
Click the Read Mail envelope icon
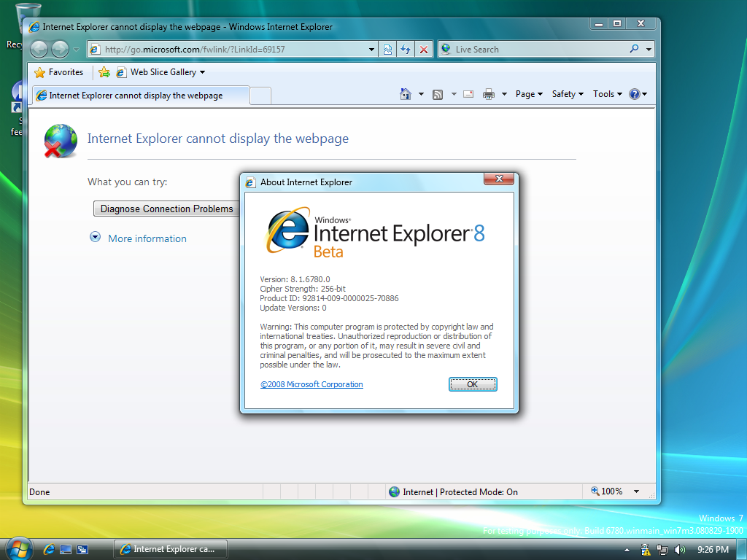(x=468, y=94)
